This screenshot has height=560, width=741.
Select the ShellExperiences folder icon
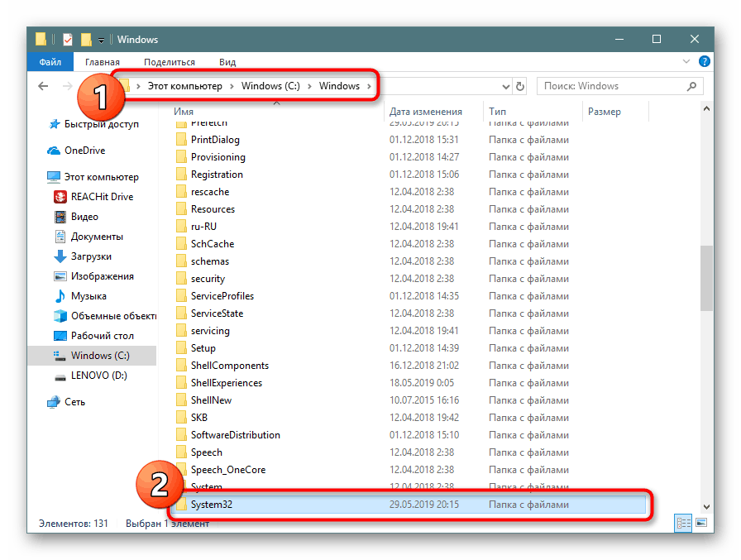tap(181, 383)
